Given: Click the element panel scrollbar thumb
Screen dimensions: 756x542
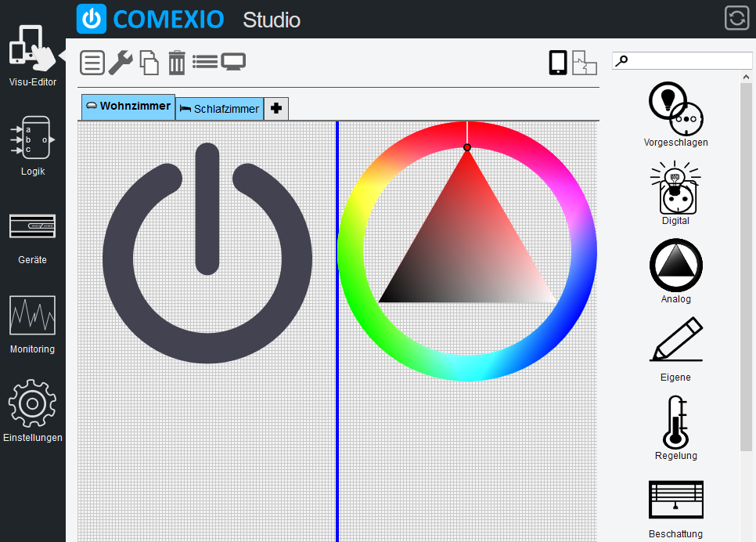Looking at the screenshot, I should [x=746, y=267].
